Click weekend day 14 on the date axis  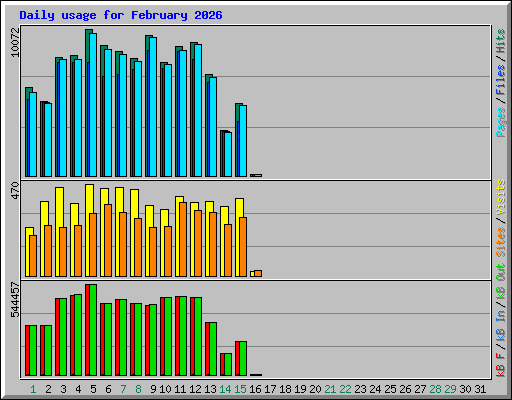coord(225,389)
